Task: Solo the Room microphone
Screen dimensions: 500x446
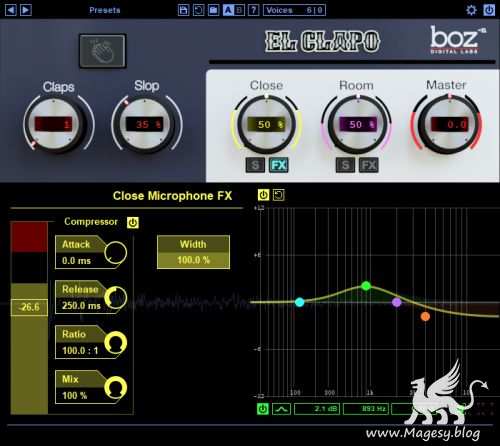Action: coord(345,165)
